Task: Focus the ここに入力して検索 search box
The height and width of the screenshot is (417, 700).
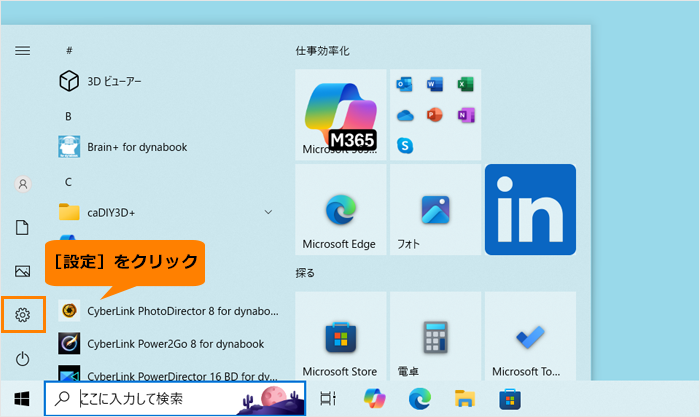Action: [x=175, y=398]
